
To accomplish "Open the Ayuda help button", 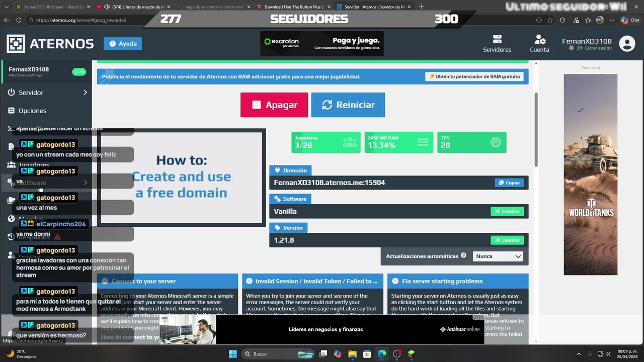I will (x=123, y=44).
